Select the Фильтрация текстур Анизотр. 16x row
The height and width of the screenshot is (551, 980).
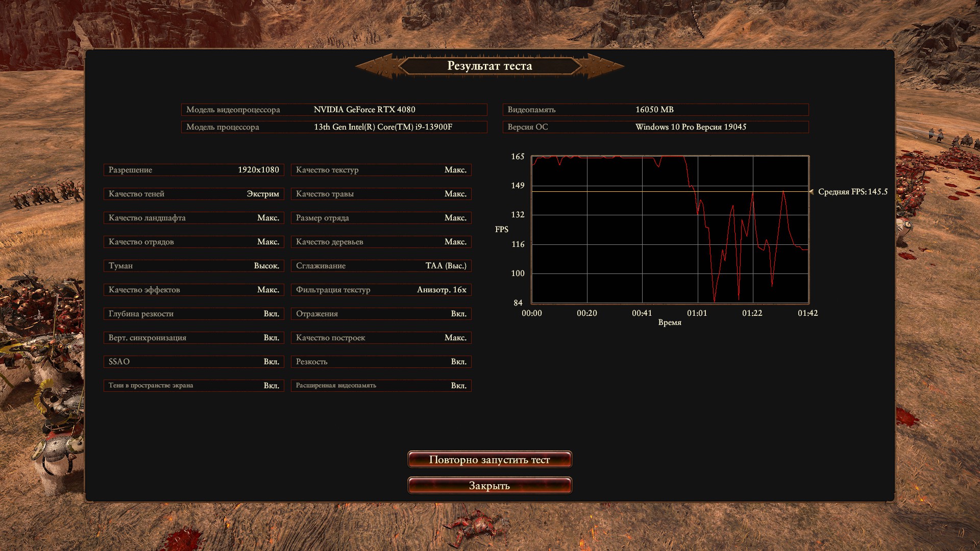pyautogui.click(x=381, y=290)
